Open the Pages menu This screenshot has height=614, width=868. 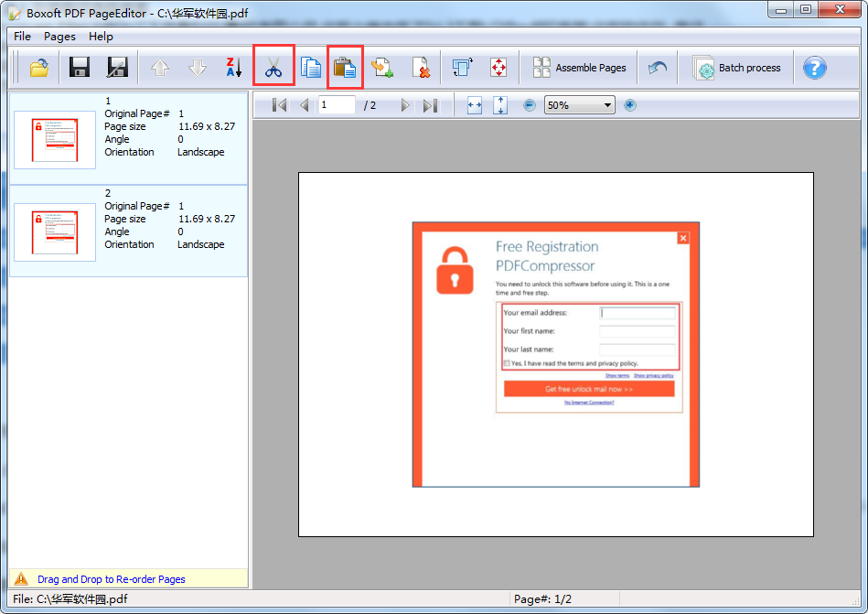(59, 37)
